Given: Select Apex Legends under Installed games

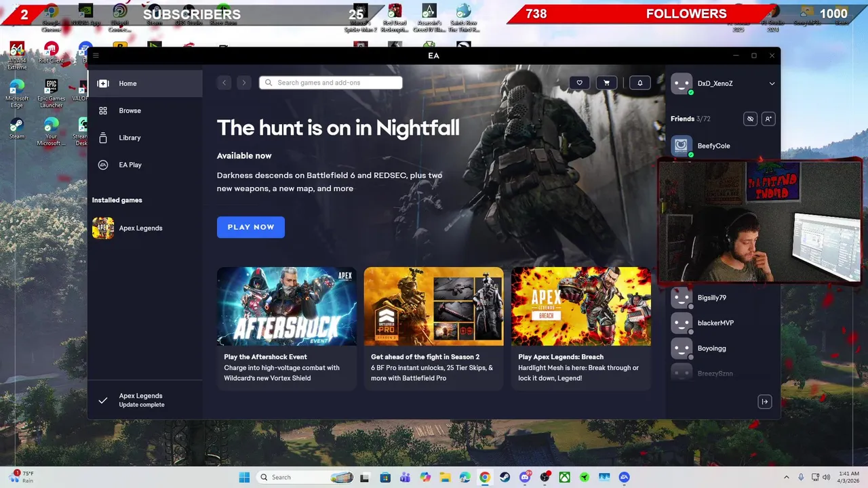Looking at the screenshot, I should (145, 228).
